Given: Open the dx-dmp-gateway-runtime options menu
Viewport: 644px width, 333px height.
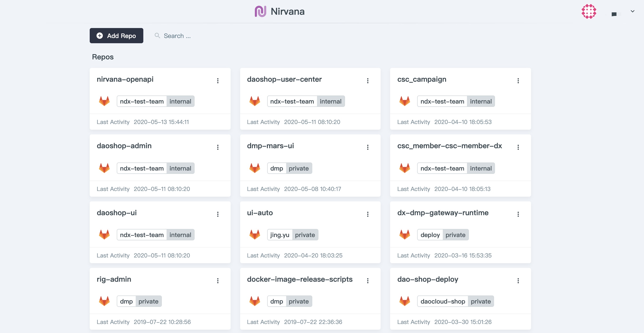Looking at the screenshot, I should click(x=518, y=214).
